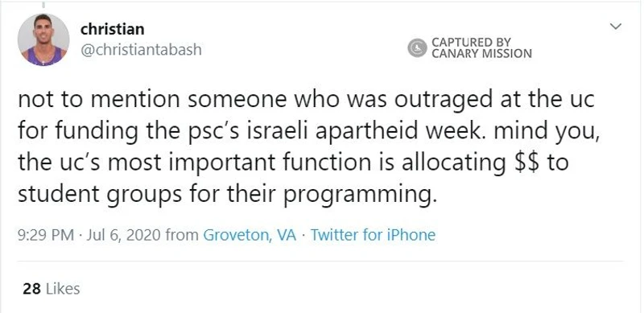
Task: Open the @christiantabash handle link
Action: [x=142, y=50]
